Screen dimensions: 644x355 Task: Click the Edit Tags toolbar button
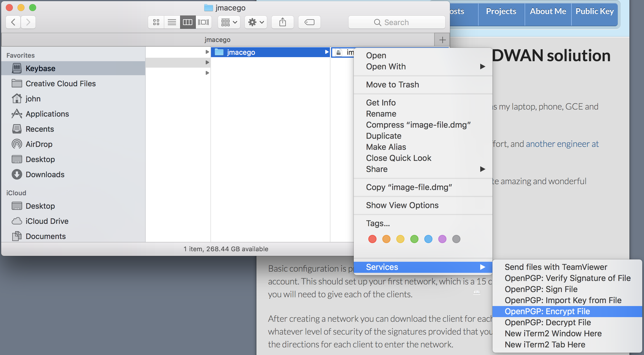tap(309, 22)
